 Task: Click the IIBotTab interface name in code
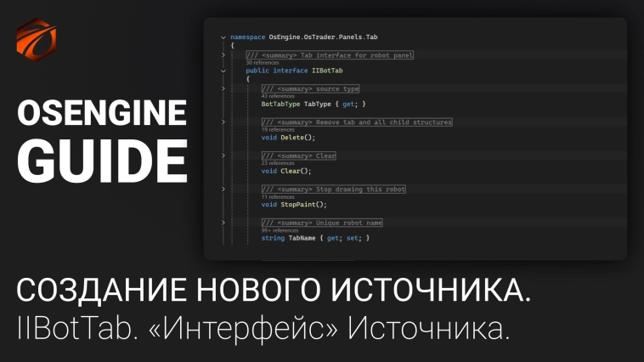point(327,71)
